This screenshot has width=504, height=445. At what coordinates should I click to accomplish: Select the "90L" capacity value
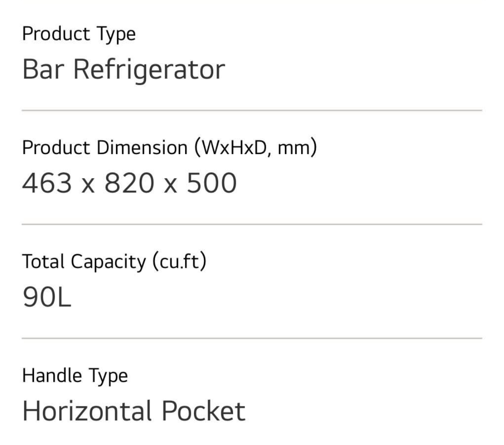(47, 298)
